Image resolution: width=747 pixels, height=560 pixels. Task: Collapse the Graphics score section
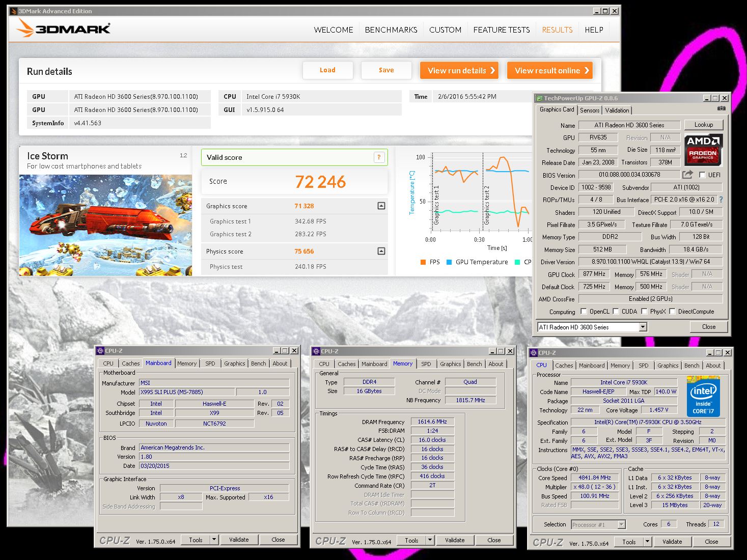tap(381, 206)
